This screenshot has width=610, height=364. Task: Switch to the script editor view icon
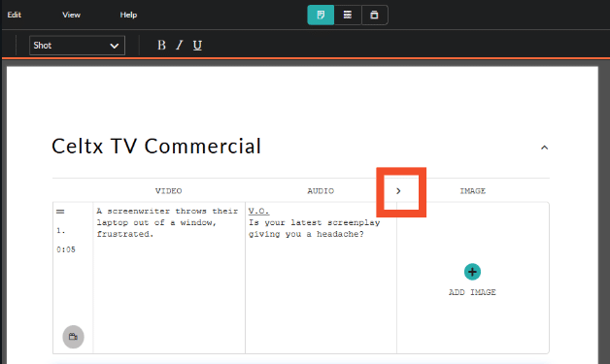click(x=321, y=15)
